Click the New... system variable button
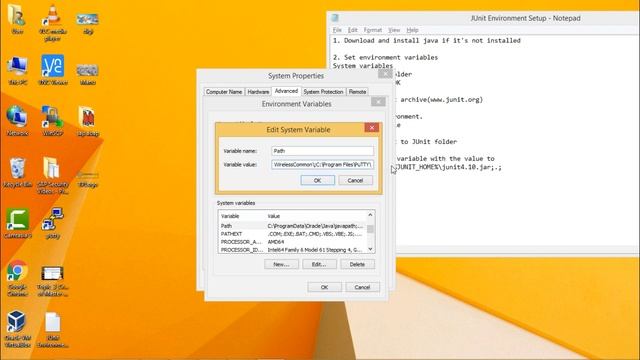The image size is (640, 360). point(281,264)
